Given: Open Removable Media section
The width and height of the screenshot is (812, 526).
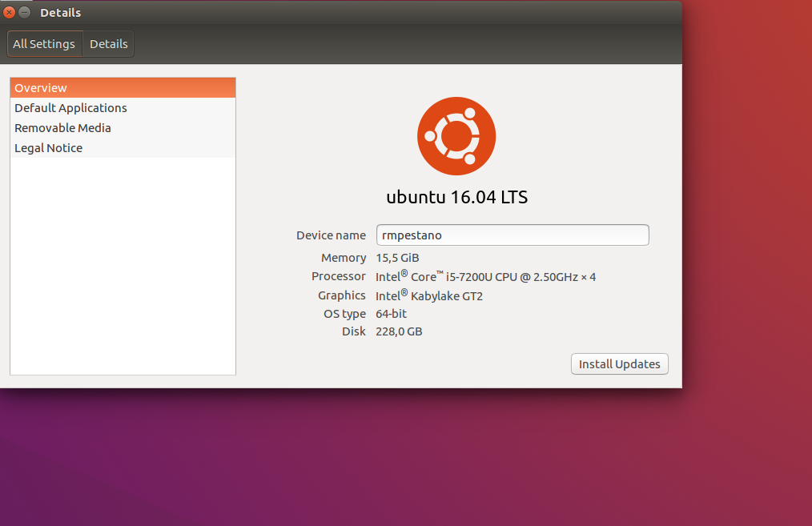Looking at the screenshot, I should [x=123, y=128].
